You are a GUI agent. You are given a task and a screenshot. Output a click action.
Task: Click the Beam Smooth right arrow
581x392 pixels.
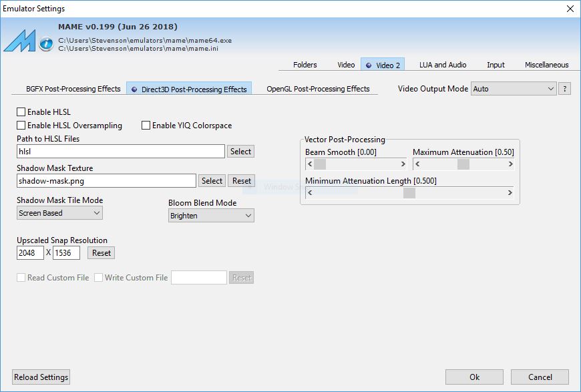[x=403, y=164]
